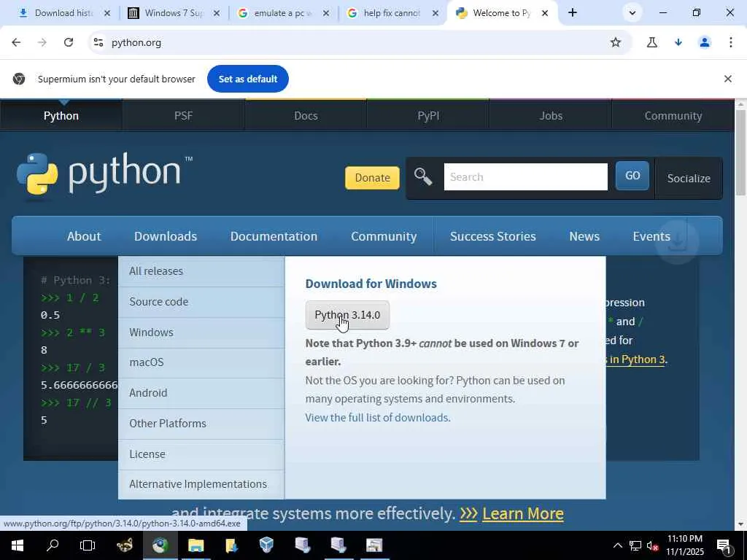
Task: Open the PSF top navigation item
Action: point(183,116)
